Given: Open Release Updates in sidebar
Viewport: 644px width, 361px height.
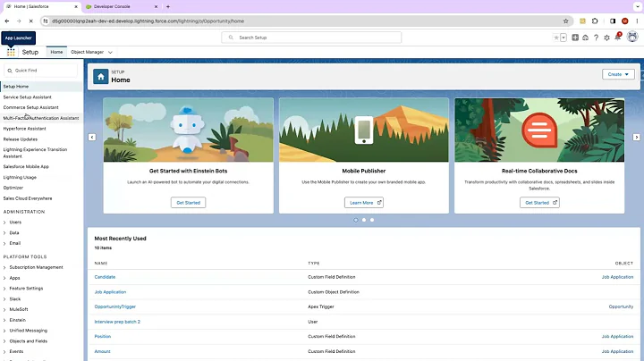Looking at the screenshot, I should [20, 139].
